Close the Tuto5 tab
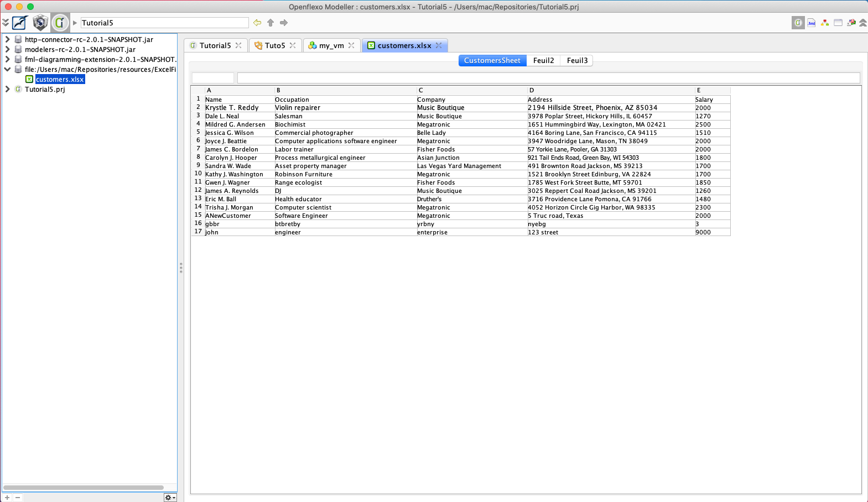Screen dimensions: 868x502 click(x=293, y=45)
